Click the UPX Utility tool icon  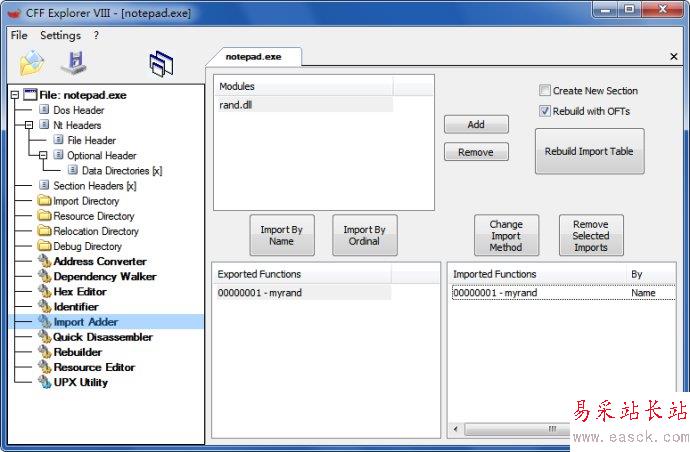coord(44,382)
